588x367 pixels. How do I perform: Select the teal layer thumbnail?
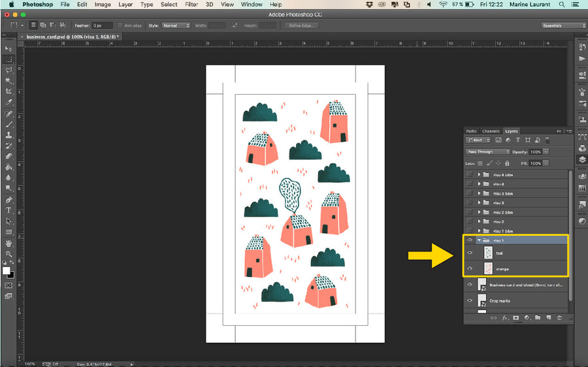click(488, 253)
